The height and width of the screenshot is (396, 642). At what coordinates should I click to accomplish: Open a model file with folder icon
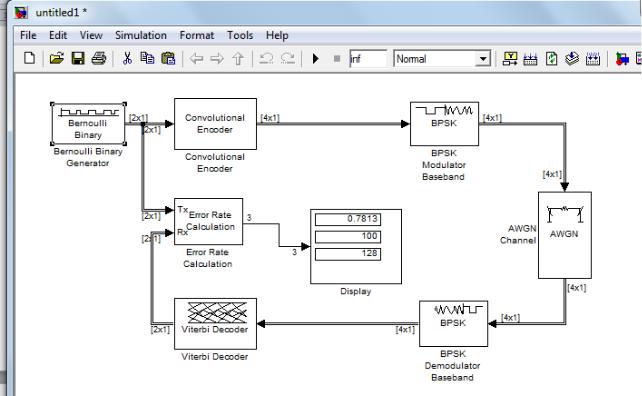[57, 59]
